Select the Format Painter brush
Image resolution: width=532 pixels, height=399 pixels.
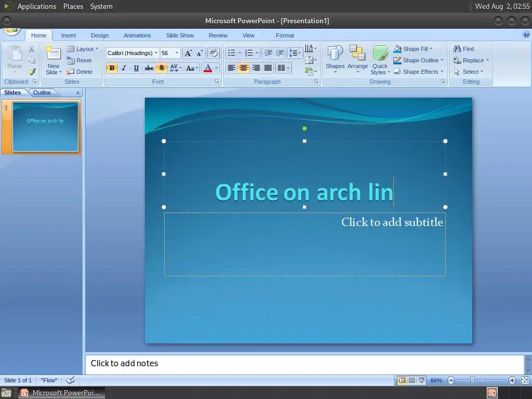pos(32,72)
